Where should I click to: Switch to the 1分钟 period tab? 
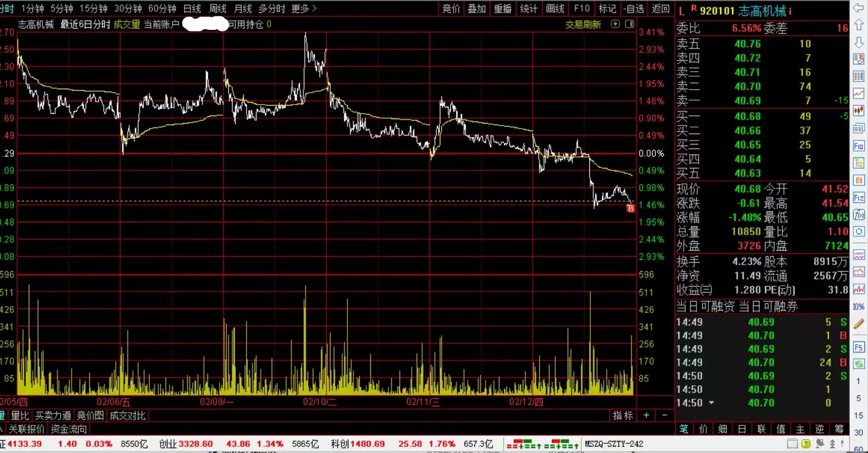(x=32, y=8)
